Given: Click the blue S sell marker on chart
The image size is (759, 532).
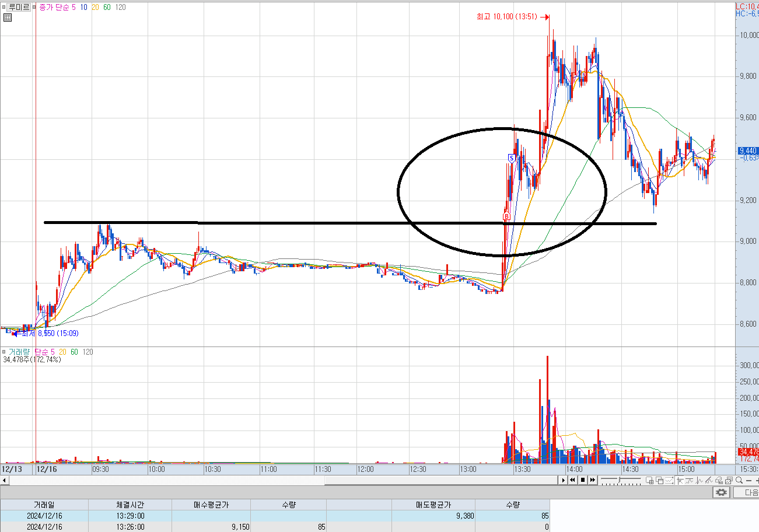Looking at the screenshot, I should point(512,157).
